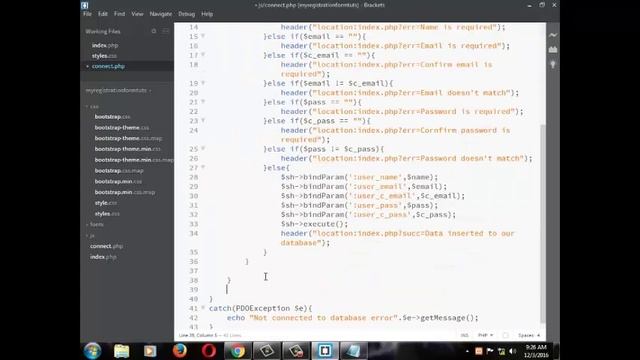Screen dimensions: 640x360
Task: Click the Windows Start orb
Action: pos(92,351)
